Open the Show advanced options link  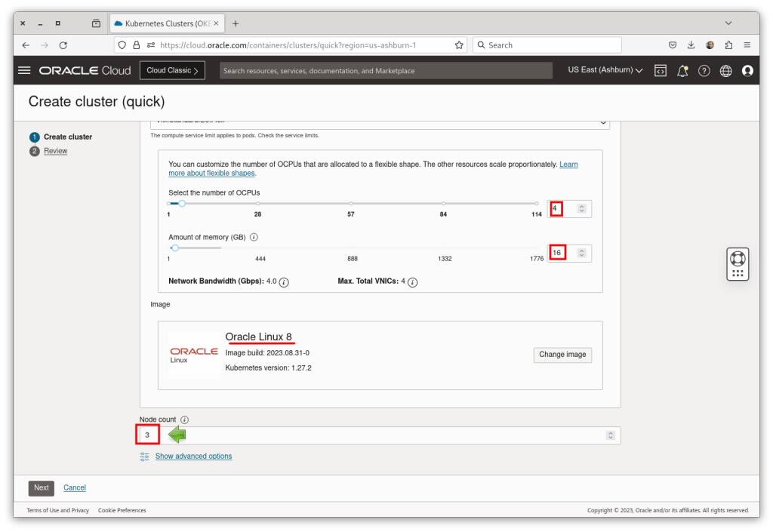coord(193,456)
